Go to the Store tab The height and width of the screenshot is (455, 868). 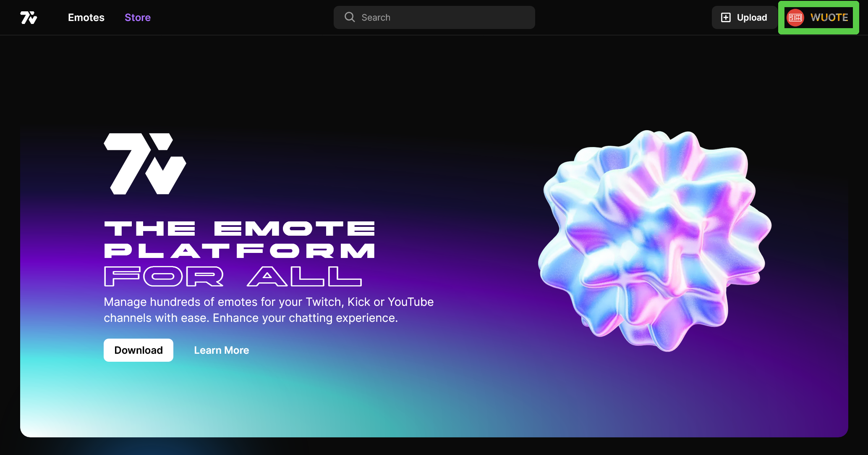pos(138,18)
